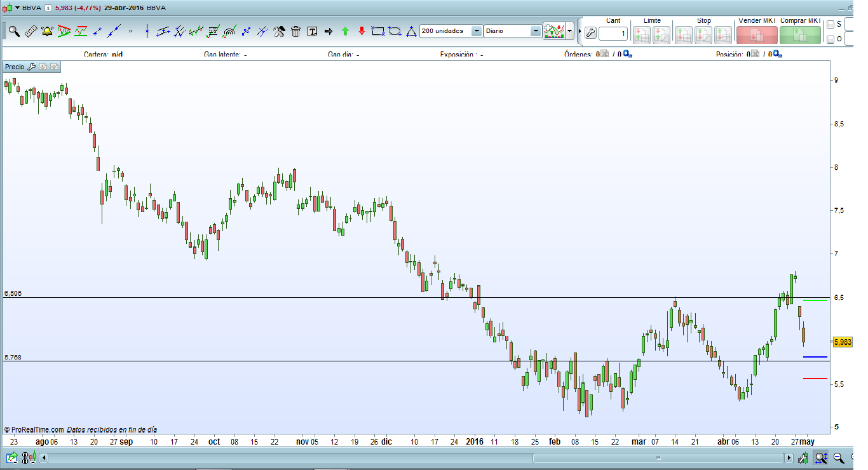Click the 5,983 current price tag
Viewport: 868px width, 470px height.
843,342
